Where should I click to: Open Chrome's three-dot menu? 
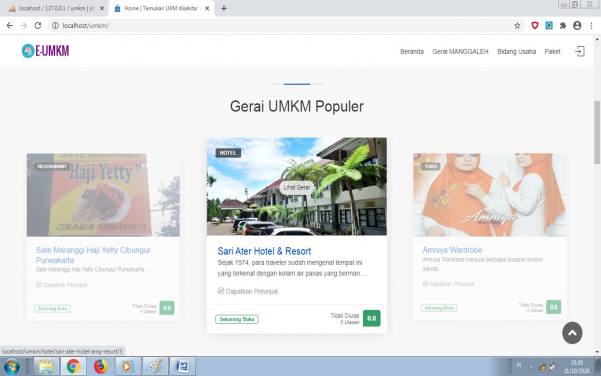click(x=591, y=26)
